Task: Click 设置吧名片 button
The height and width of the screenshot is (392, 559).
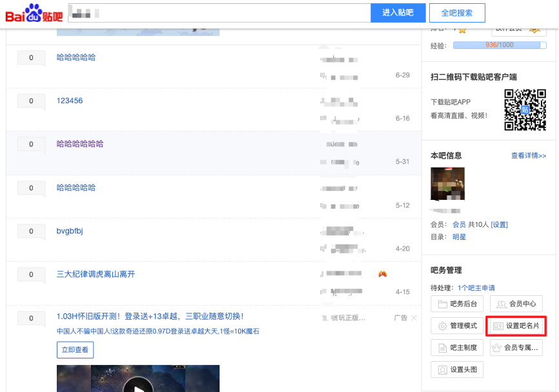Action: pos(516,326)
